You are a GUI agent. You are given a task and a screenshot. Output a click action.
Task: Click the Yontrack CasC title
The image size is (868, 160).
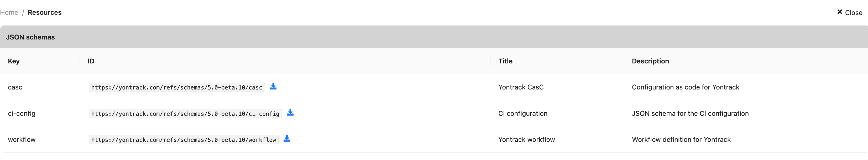(521, 87)
